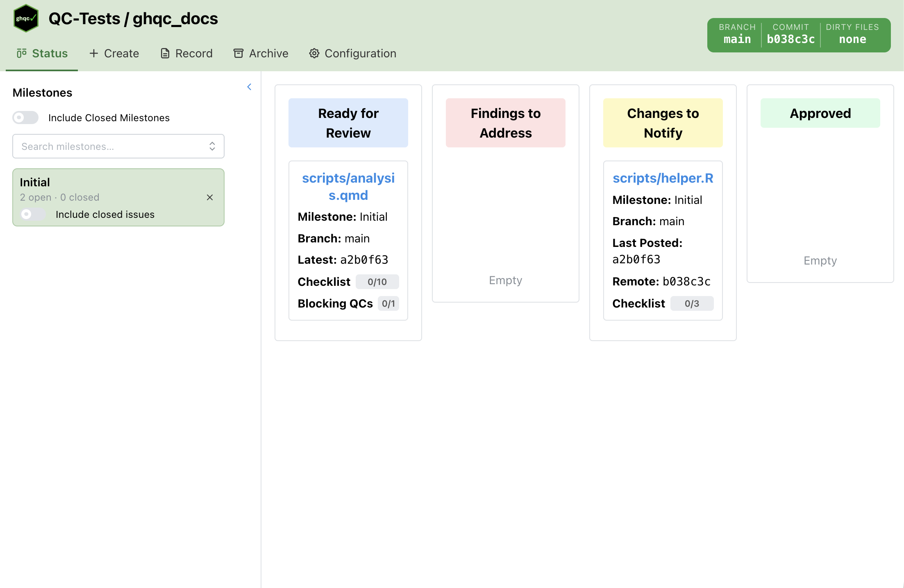Open the Configuration tab

coord(352,53)
